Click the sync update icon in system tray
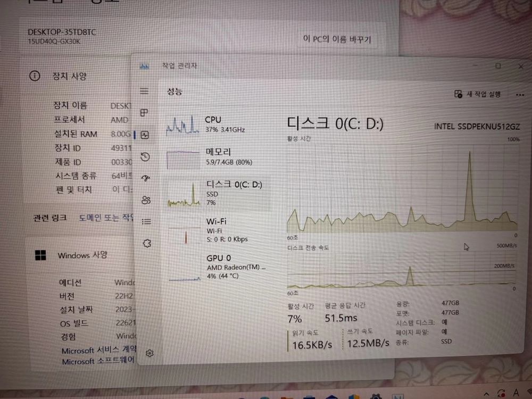Viewport: 532px width, 399px height. pos(501,394)
